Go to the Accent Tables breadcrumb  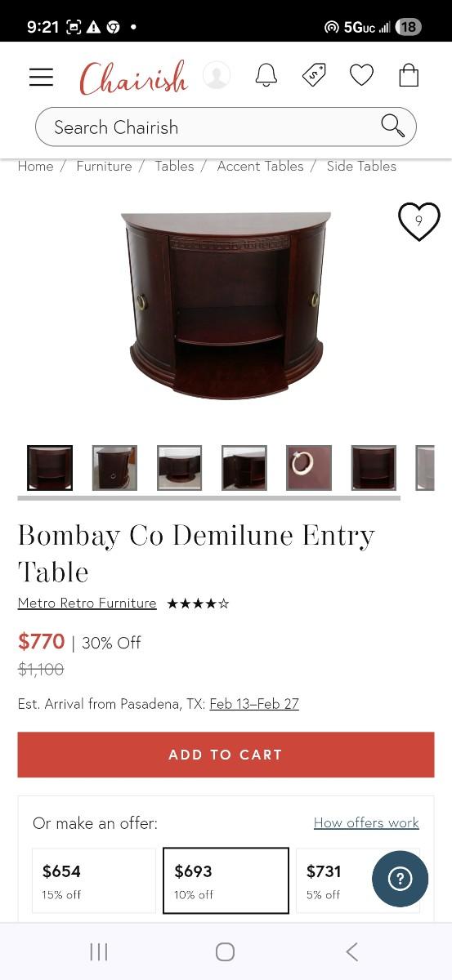[260, 166]
